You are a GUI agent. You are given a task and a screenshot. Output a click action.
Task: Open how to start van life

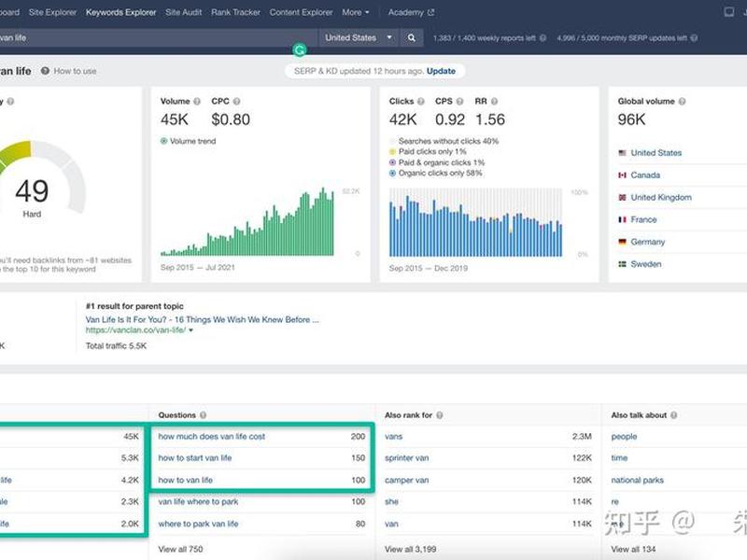tap(195, 458)
